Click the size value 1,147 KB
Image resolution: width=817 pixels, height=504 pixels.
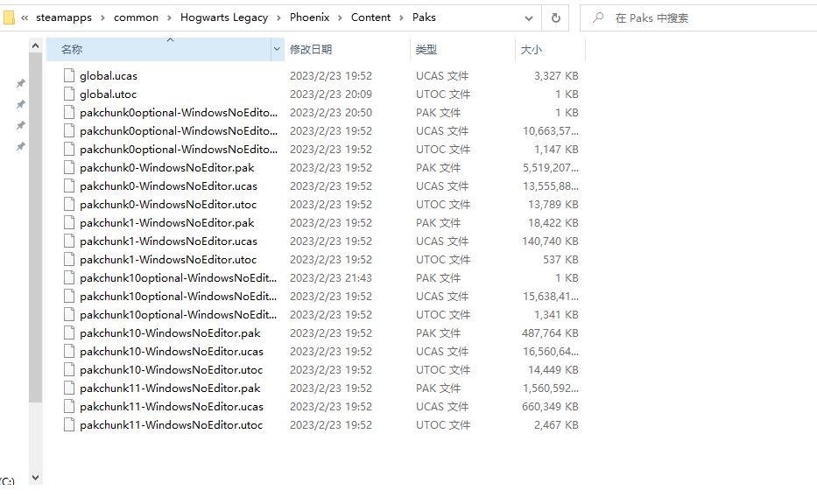pos(556,149)
